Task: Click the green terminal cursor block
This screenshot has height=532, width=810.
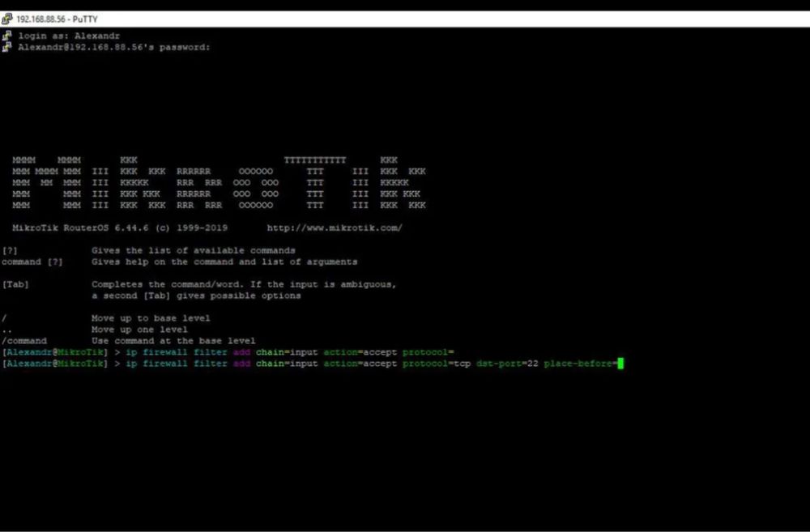Action: click(621, 364)
